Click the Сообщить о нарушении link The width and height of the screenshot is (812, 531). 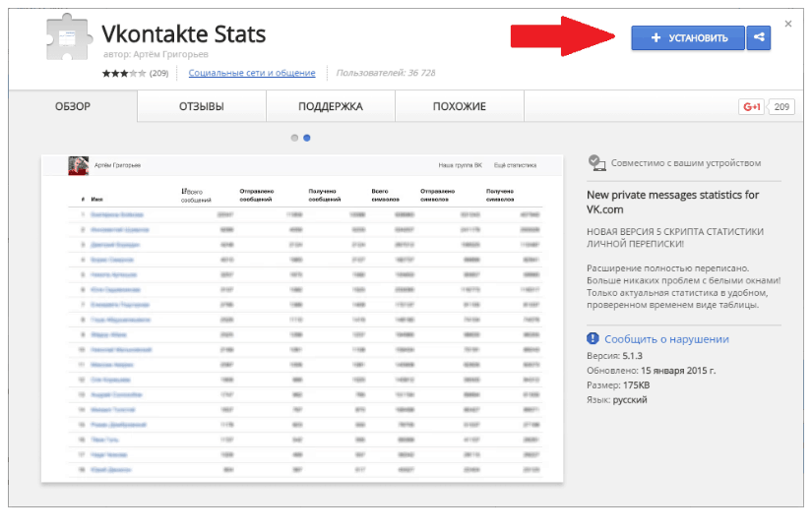666,339
